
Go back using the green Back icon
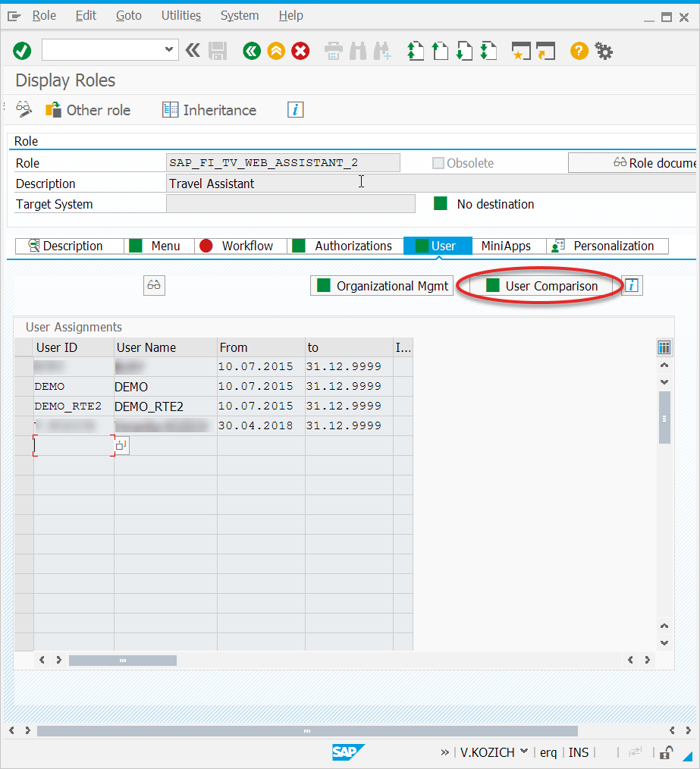252,51
